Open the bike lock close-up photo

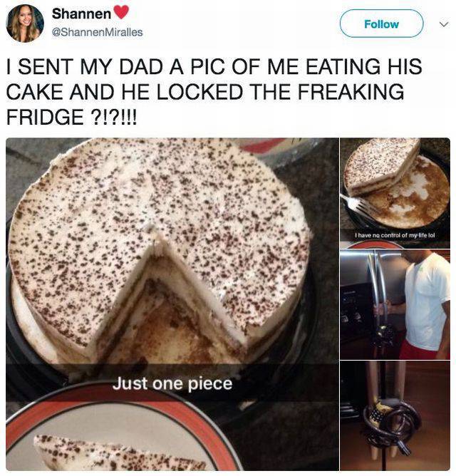pos(395,415)
